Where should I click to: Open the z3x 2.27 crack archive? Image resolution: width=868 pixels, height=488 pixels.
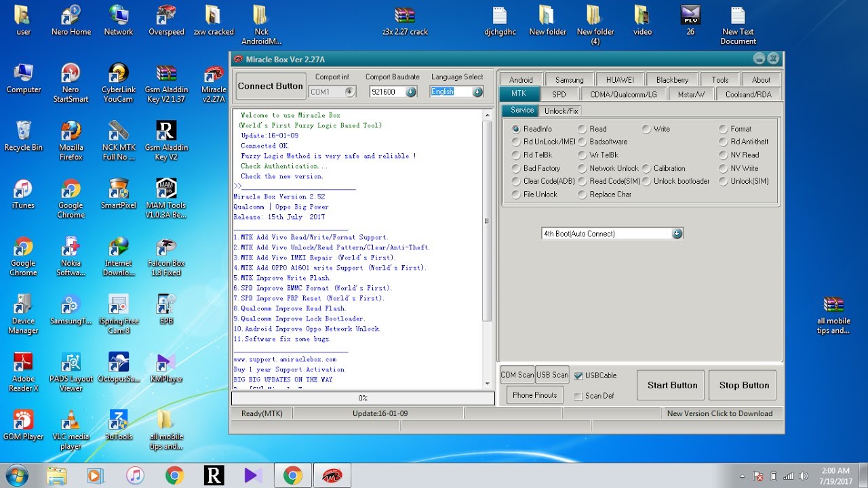pyautogui.click(x=405, y=20)
